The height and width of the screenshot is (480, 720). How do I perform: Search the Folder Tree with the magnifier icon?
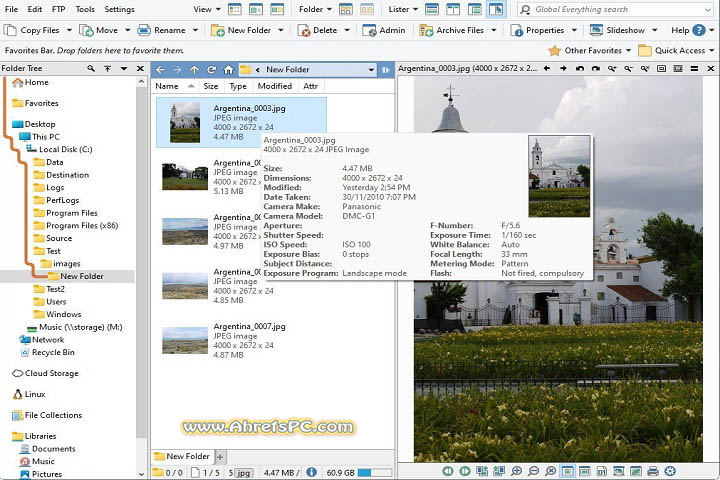(91, 68)
